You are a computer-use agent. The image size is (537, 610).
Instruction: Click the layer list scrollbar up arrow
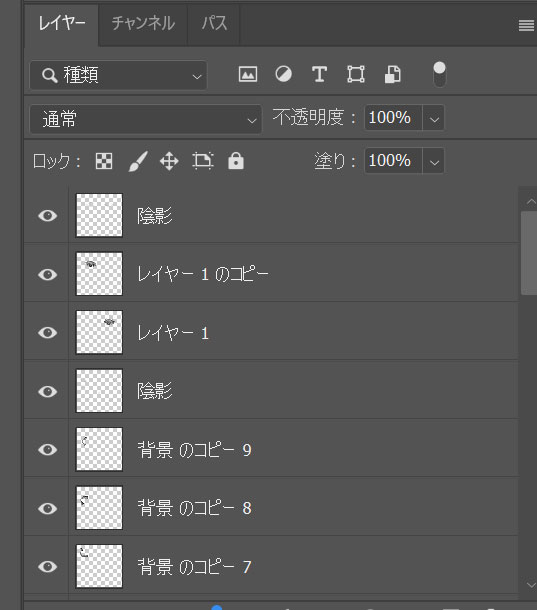click(531, 201)
